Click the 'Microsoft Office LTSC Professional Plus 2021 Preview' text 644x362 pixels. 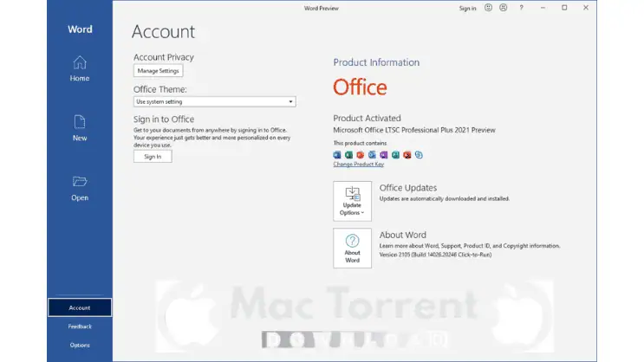[414, 130]
